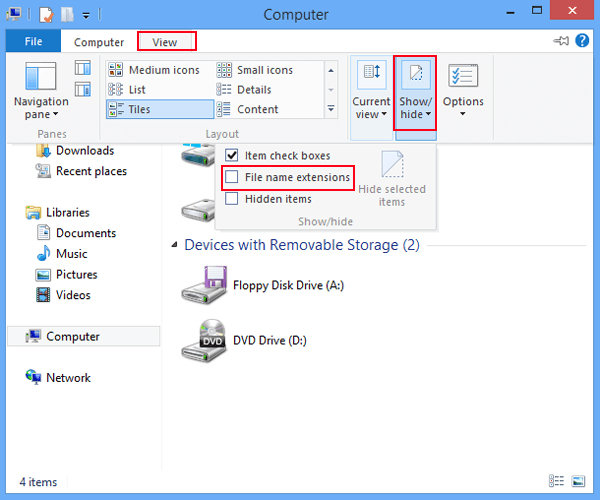Click the Properties quick access icon
The height and width of the screenshot is (500, 600).
tap(46, 15)
